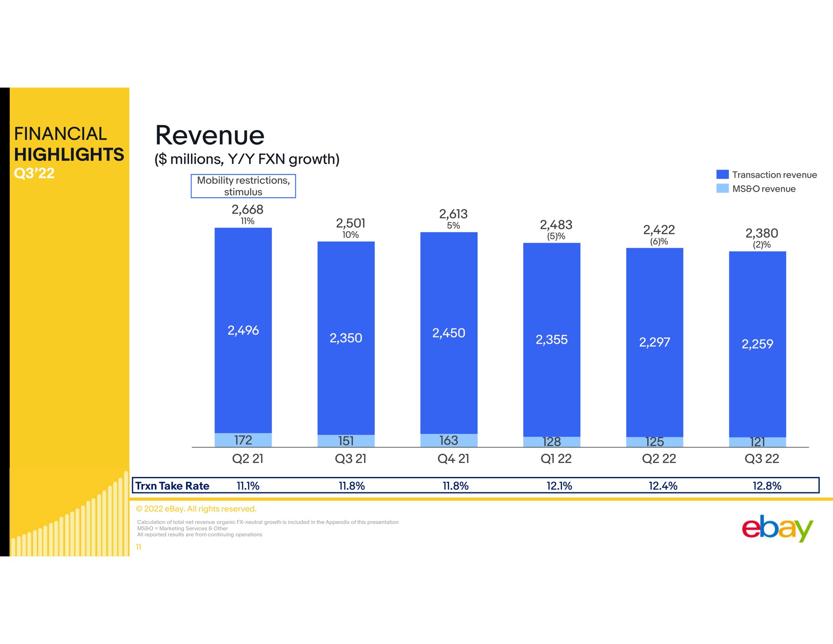Click the Q4 21 axis label
The width and height of the screenshot is (833, 644).
453,459
